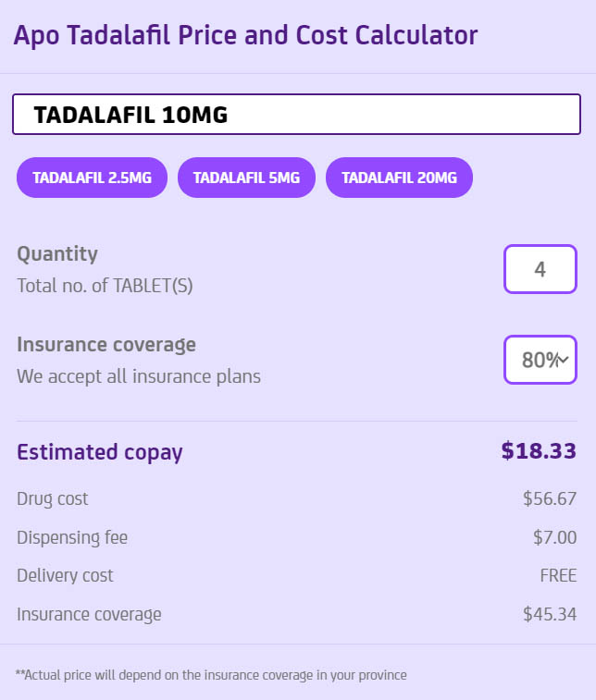
Task: Click the FREE delivery cost value
Action: [x=558, y=575]
